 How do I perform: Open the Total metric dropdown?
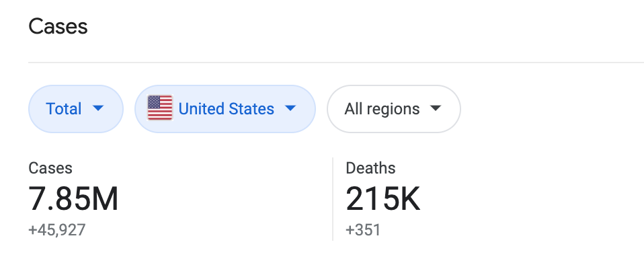tap(76, 109)
